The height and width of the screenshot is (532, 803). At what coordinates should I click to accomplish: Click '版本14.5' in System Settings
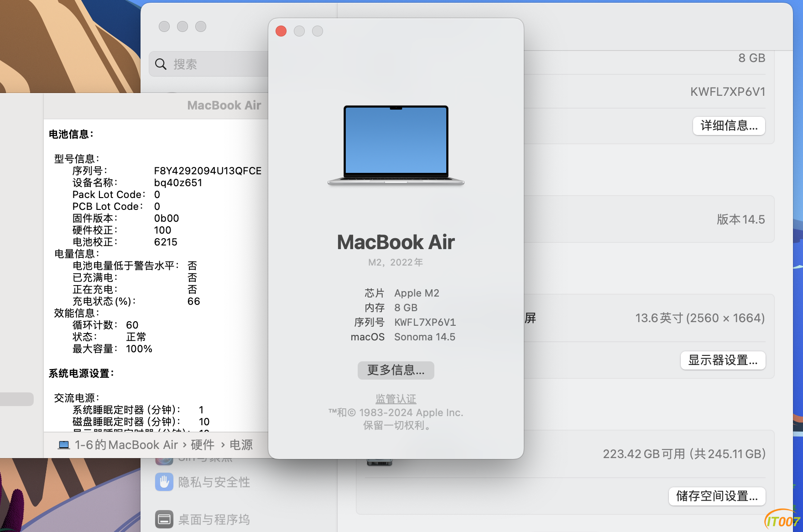741,219
